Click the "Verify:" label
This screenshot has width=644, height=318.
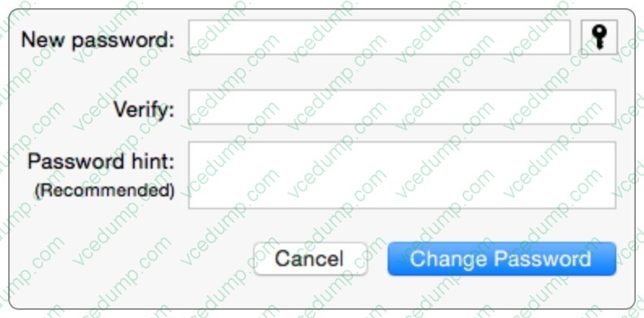tap(144, 110)
